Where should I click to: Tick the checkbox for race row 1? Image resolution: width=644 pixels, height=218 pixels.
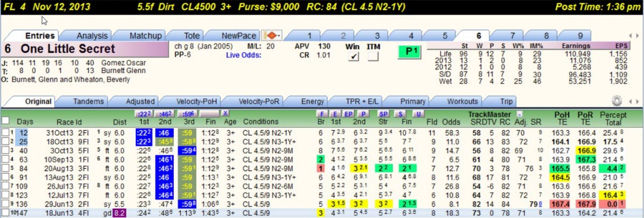pyautogui.click(x=5, y=132)
